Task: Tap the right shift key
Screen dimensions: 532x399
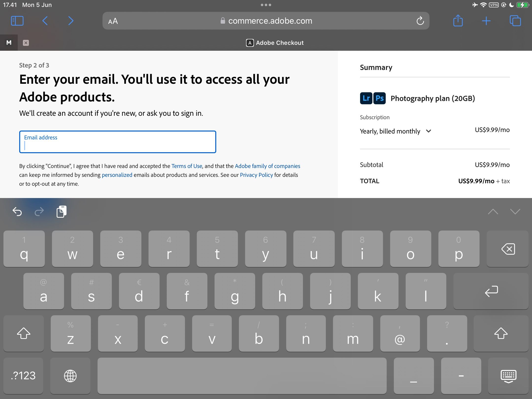Action: pos(501,334)
